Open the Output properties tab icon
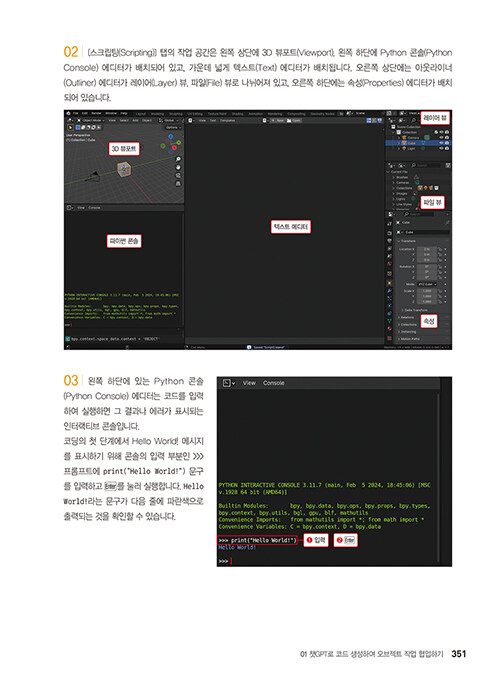Screen dimensions: 500x684 [x=389, y=240]
